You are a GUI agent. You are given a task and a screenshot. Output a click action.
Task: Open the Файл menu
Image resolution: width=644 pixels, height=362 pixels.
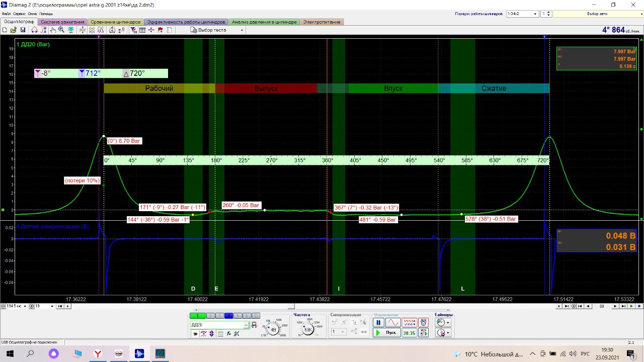point(6,14)
